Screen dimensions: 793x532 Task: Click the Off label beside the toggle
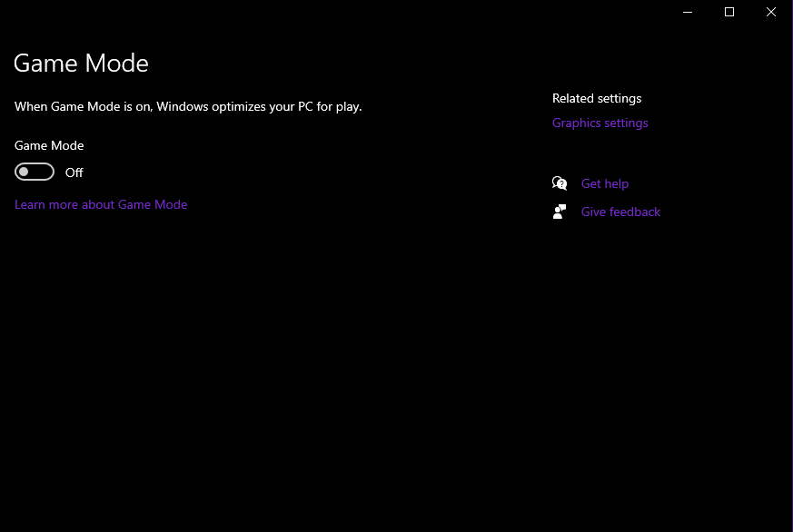point(74,172)
